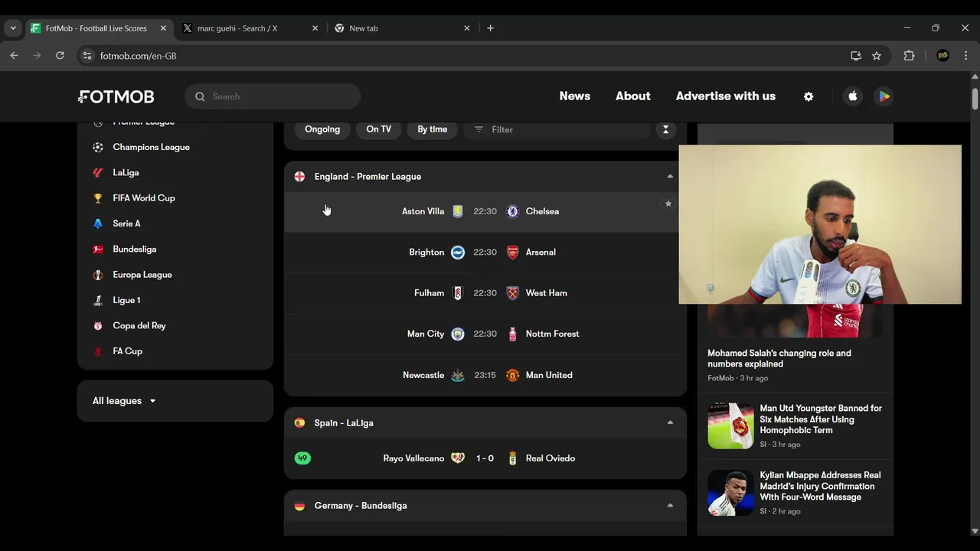The height and width of the screenshot is (551, 980).
Task: Click the FIFA World Cup trophy icon
Action: pos(98,198)
